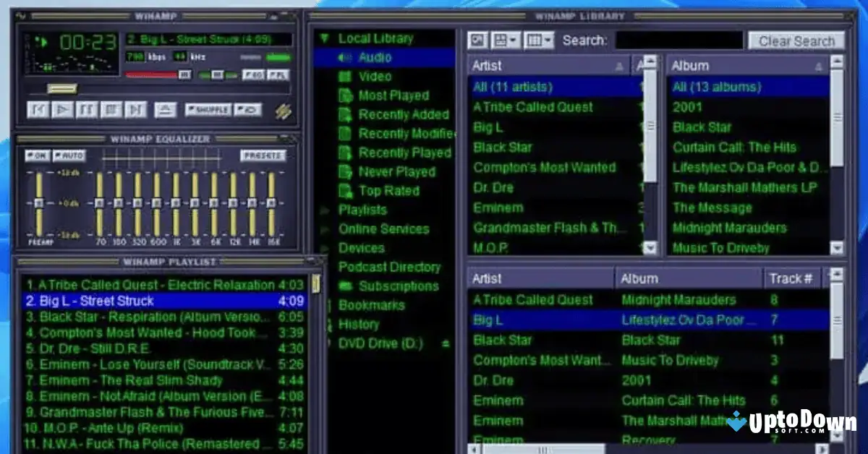The image size is (868, 454).
Task: Toggle Shuffle playback mode
Action: pos(210,110)
